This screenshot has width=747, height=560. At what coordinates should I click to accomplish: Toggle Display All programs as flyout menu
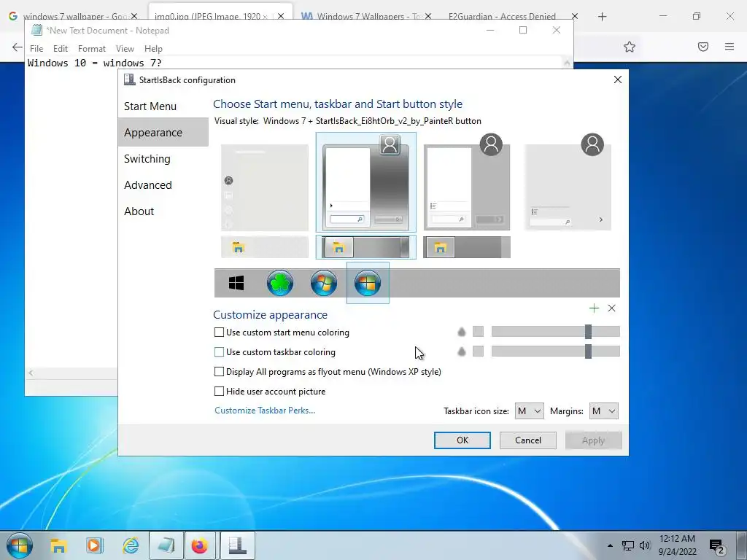[219, 371]
